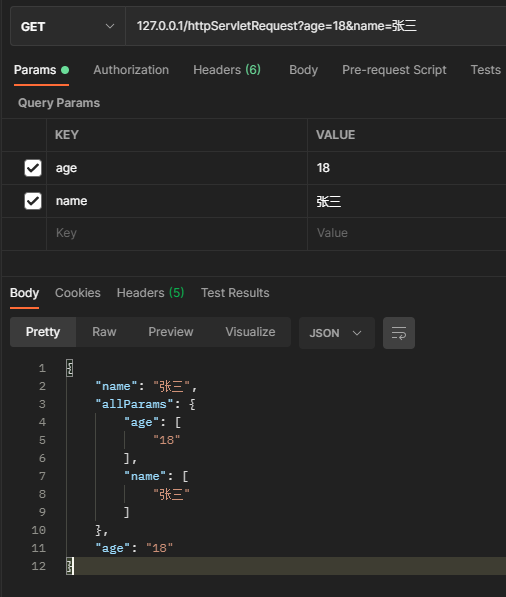Click the opening brace on line 1
The width and height of the screenshot is (506, 597).
pos(70,368)
